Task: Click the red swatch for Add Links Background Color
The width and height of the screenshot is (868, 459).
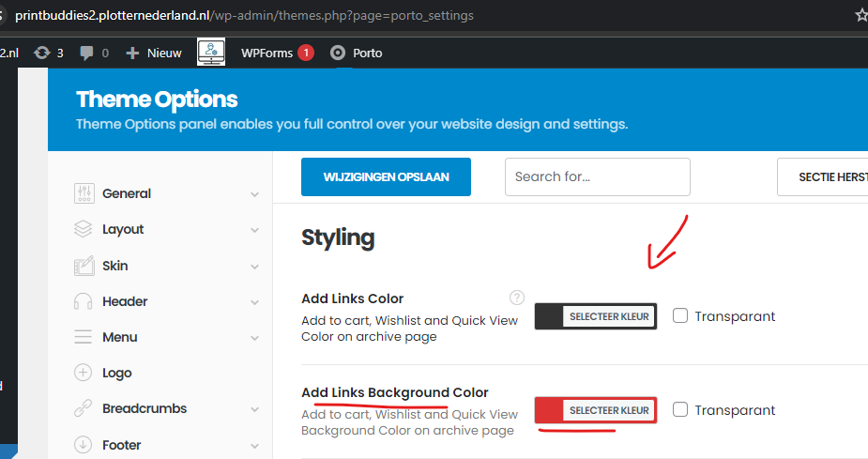Action: click(549, 410)
